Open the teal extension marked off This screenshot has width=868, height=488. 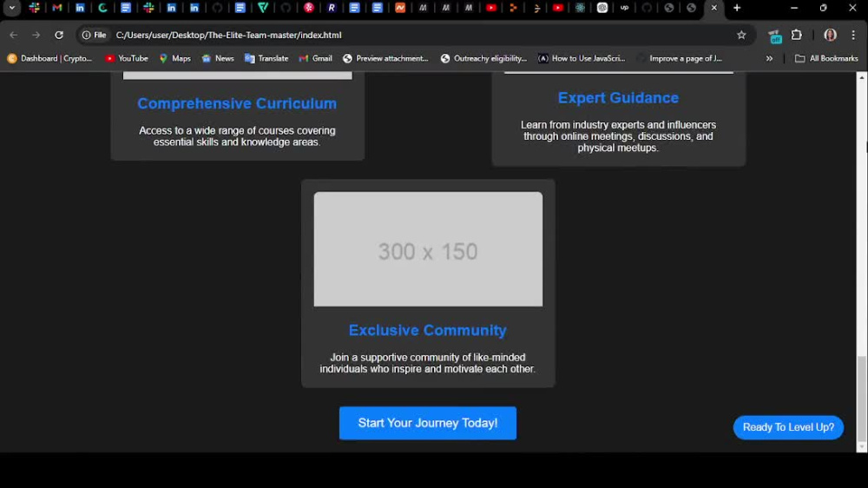tap(775, 36)
